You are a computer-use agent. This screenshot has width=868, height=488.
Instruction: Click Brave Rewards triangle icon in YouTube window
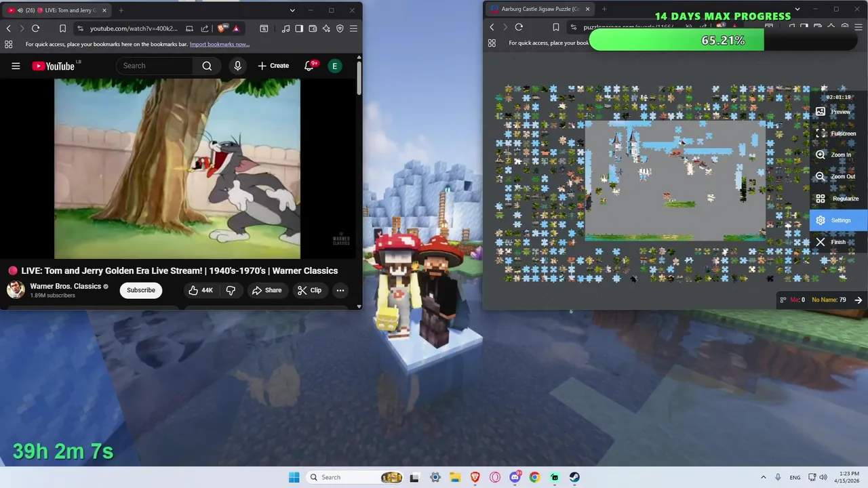tap(235, 28)
